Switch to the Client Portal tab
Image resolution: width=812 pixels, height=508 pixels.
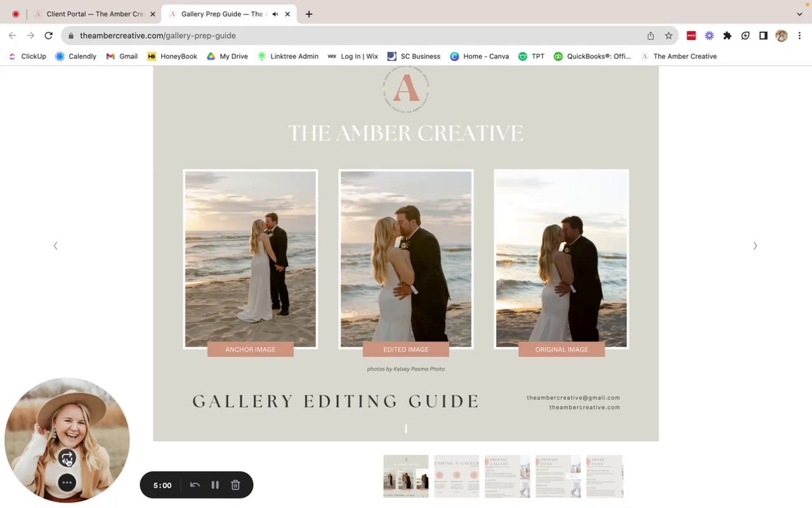click(95, 14)
